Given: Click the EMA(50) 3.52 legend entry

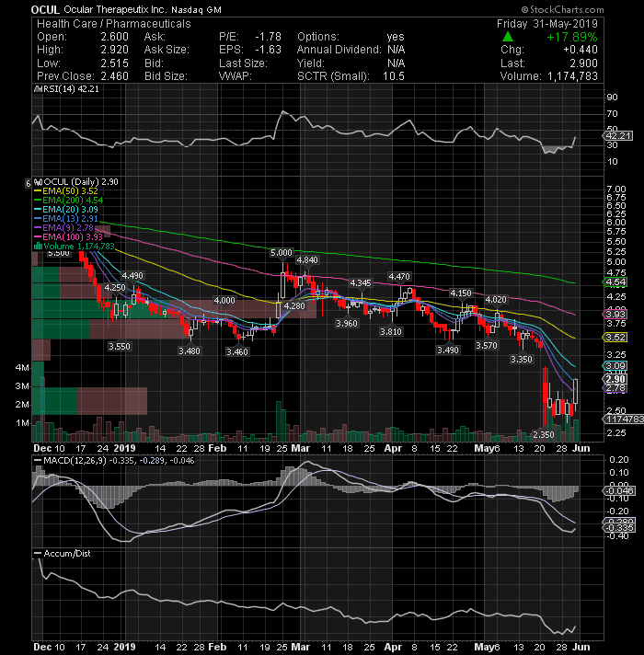Looking at the screenshot, I should point(66,191).
